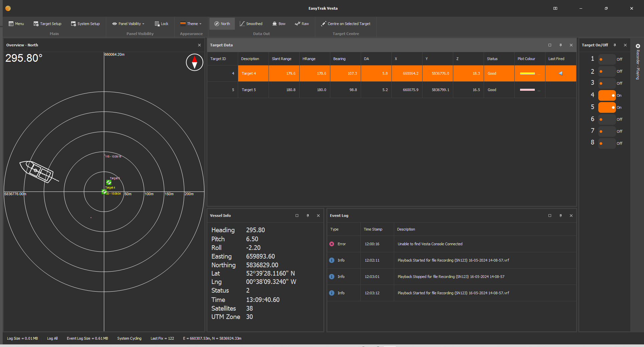This screenshot has height=347, width=644.
Task: Open Target Setup
Action: [x=47, y=24]
